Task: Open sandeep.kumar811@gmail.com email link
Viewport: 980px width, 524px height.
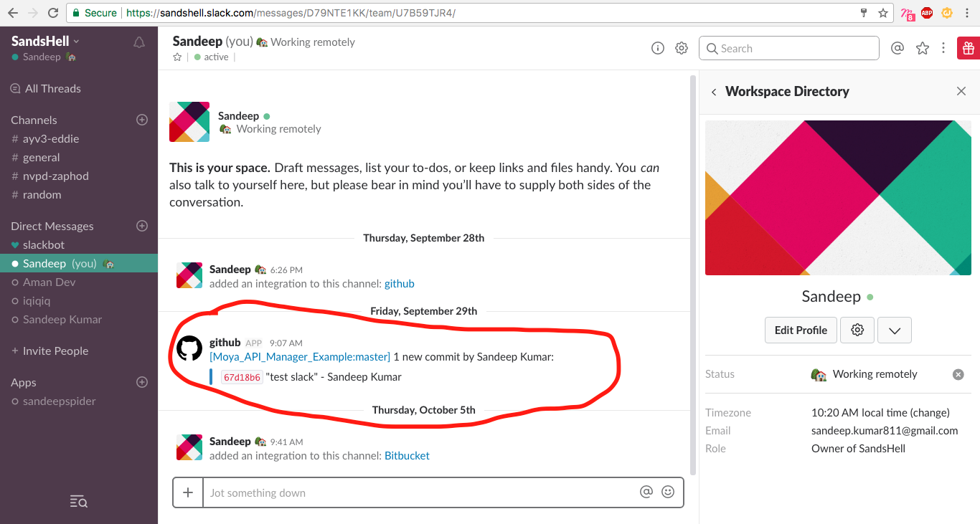Action: coord(885,430)
